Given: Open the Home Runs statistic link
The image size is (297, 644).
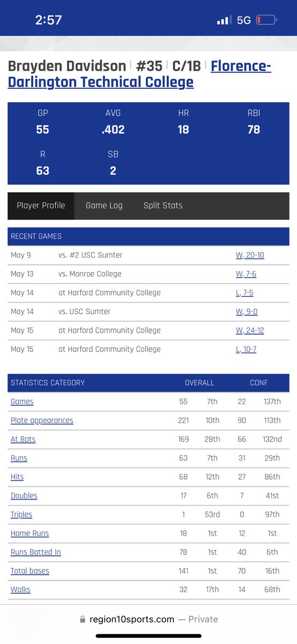Looking at the screenshot, I should [29, 533].
